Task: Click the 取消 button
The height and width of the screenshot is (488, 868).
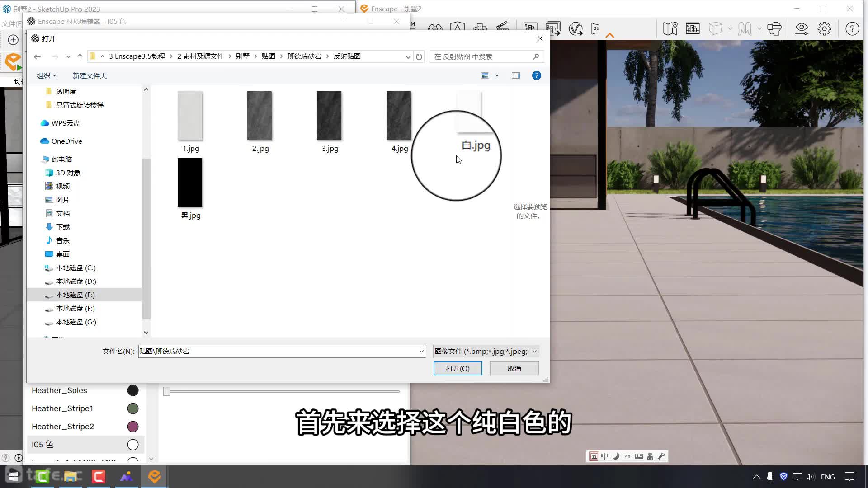Action: pos(514,368)
